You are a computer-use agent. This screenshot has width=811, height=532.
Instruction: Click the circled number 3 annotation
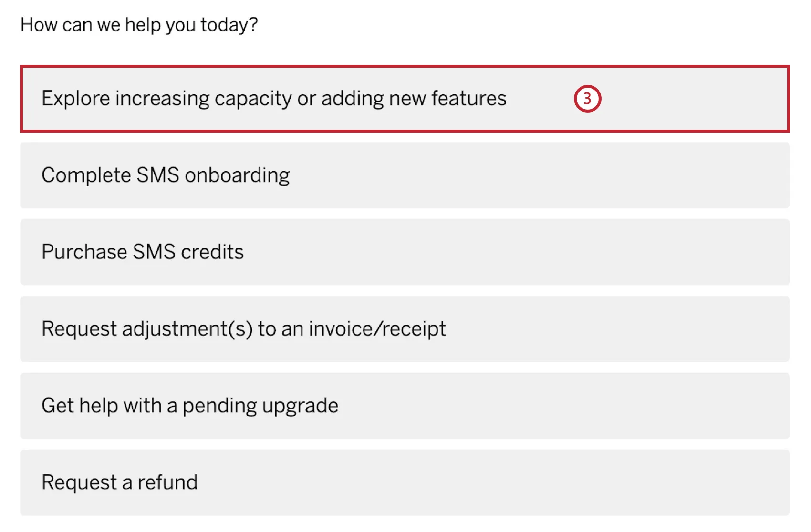[587, 99]
